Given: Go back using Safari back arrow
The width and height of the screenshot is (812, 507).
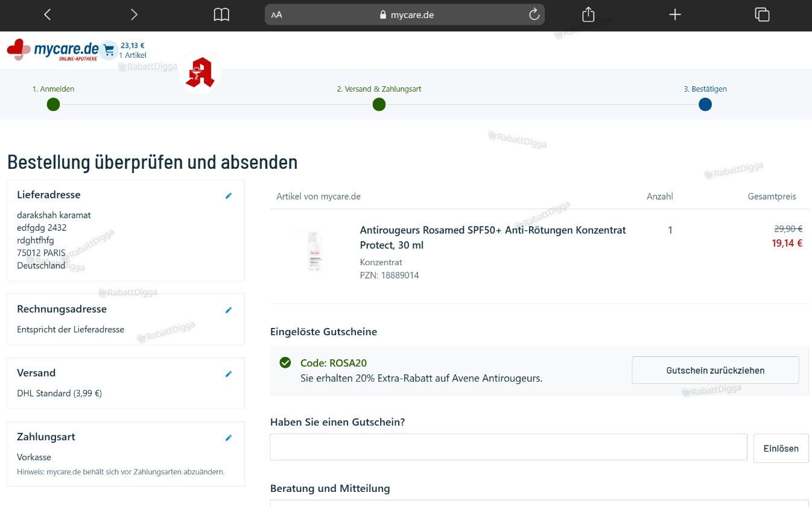Looking at the screenshot, I should pyautogui.click(x=48, y=14).
